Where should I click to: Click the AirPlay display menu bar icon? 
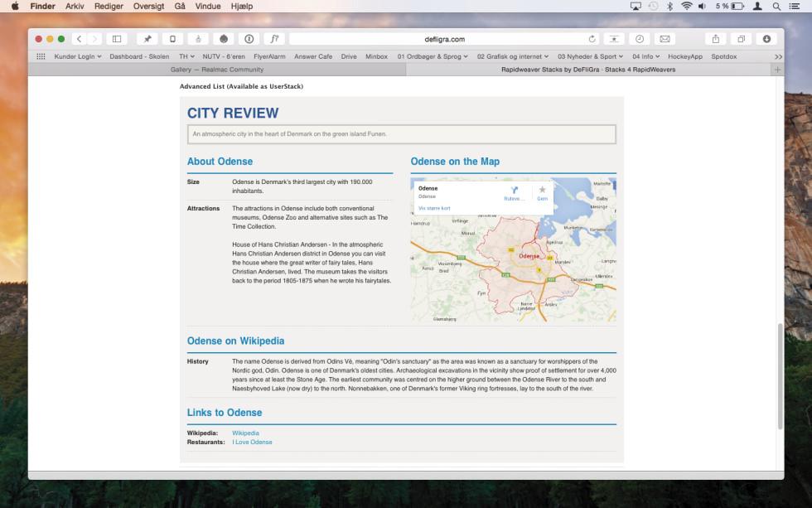click(636, 6)
